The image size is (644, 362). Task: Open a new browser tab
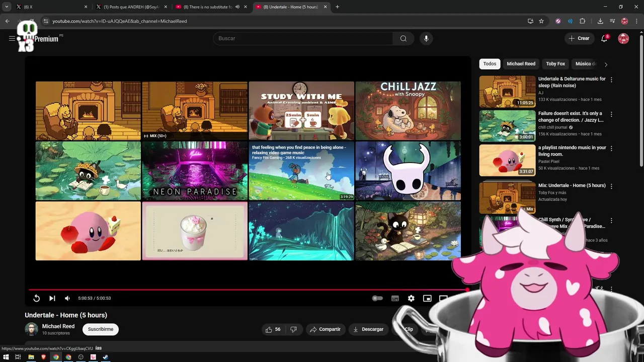coord(337,7)
